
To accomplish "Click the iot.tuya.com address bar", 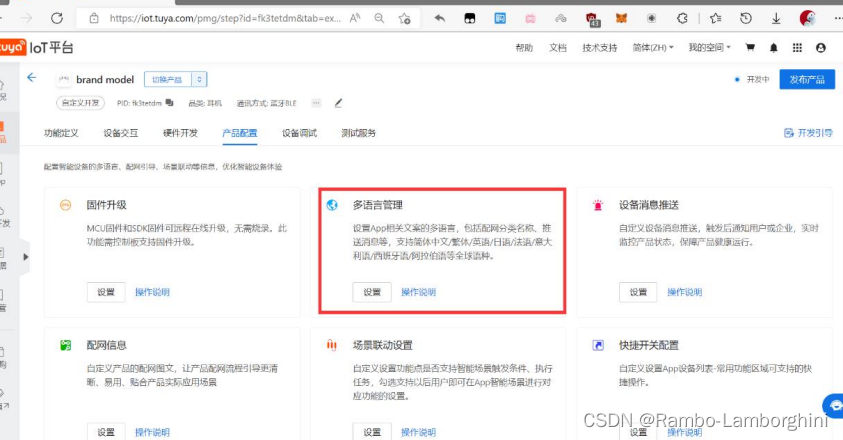I will 225,18.
